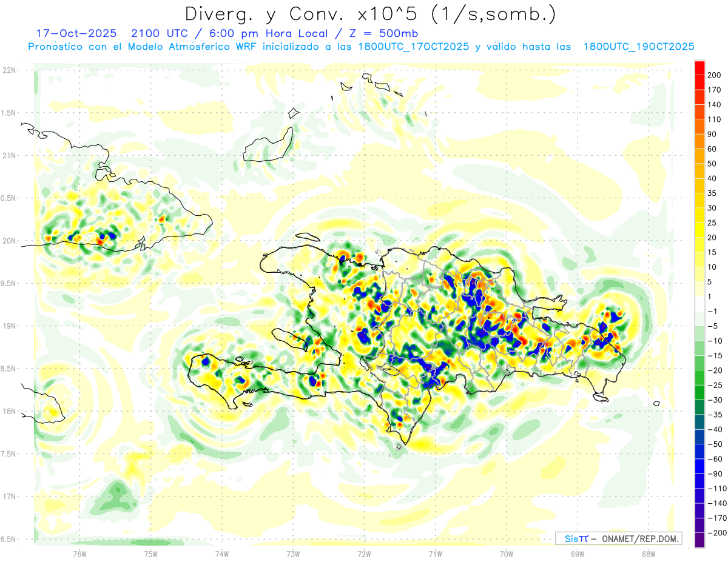Click the '7.5N' latitude label
The image size is (728, 562).
(x=8, y=454)
